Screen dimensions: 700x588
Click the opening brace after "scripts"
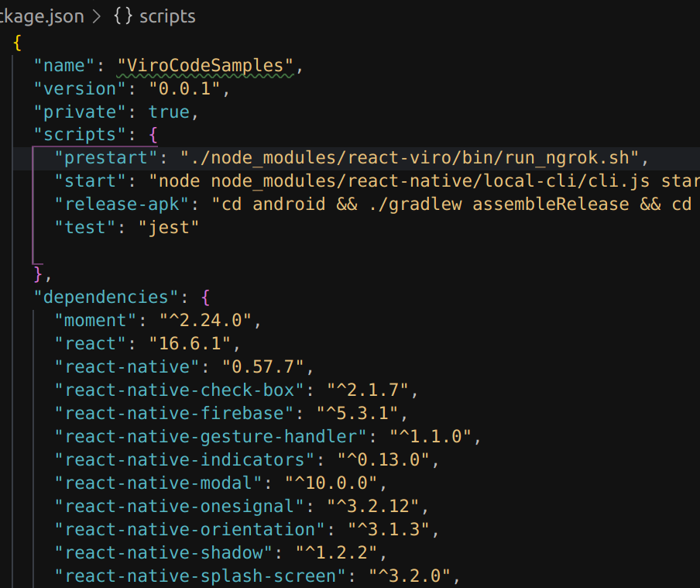pyautogui.click(x=153, y=135)
